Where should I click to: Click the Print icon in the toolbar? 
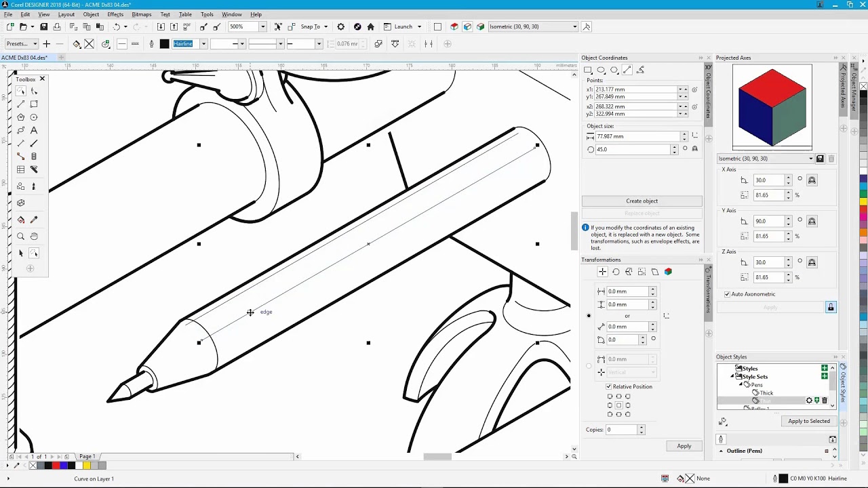coord(57,27)
